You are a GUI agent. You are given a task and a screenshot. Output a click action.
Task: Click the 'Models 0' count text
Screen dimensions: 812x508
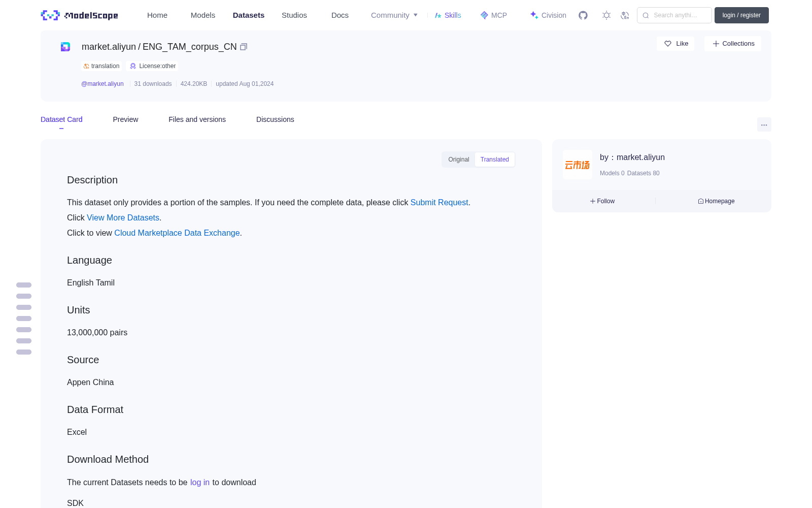(x=612, y=173)
